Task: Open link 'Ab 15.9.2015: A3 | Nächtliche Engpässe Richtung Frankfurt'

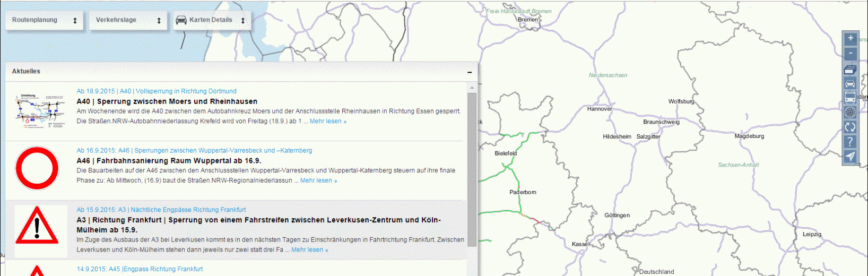Action: tap(161, 210)
